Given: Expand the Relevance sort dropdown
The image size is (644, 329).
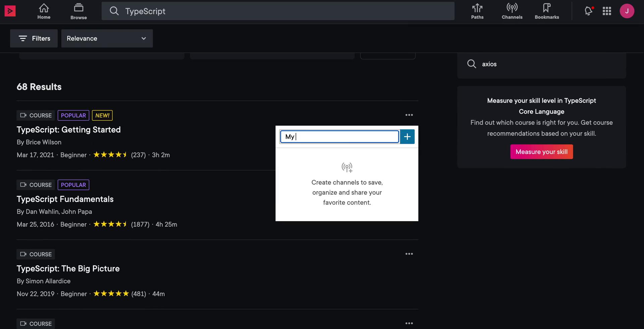Looking at the screenshot, I should [107, 38].
